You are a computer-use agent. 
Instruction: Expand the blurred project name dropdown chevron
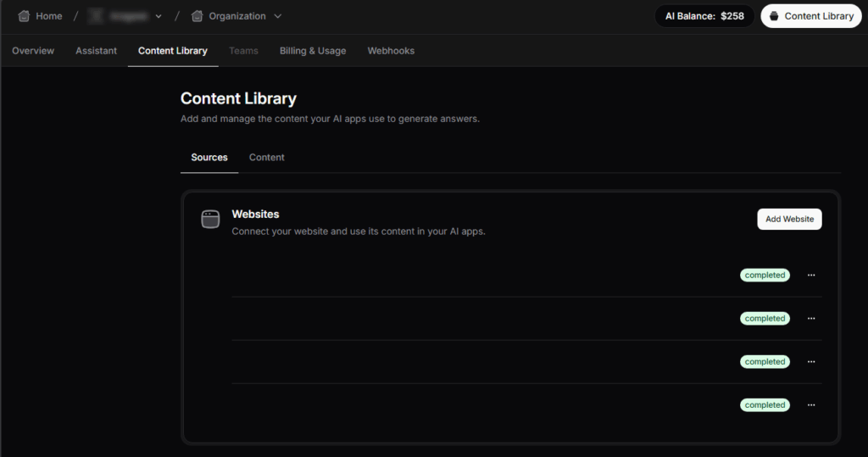click(x=159, y=16)
